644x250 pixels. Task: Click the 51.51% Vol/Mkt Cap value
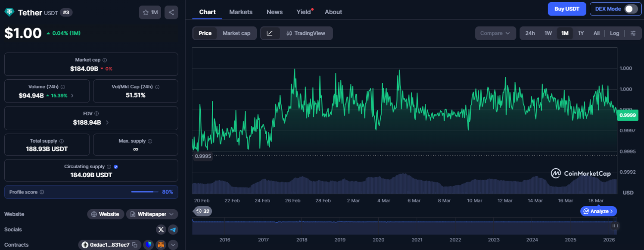click(x=136, y=95)
